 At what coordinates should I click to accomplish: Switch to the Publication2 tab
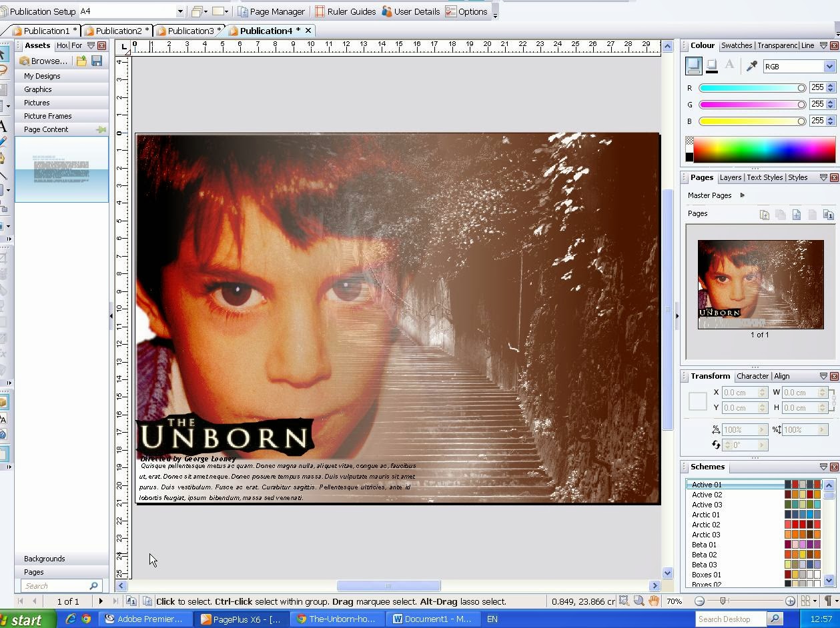click(118, 31)
